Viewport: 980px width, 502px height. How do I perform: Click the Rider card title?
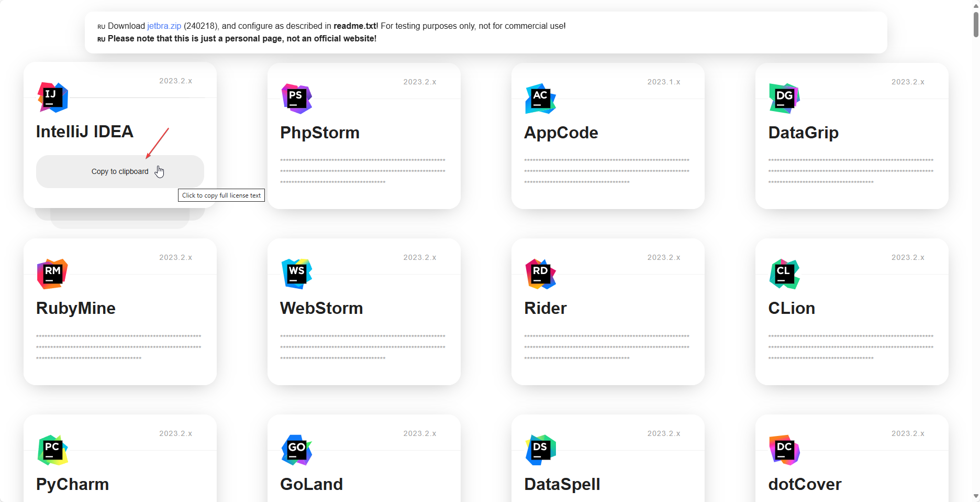[545, 308]
